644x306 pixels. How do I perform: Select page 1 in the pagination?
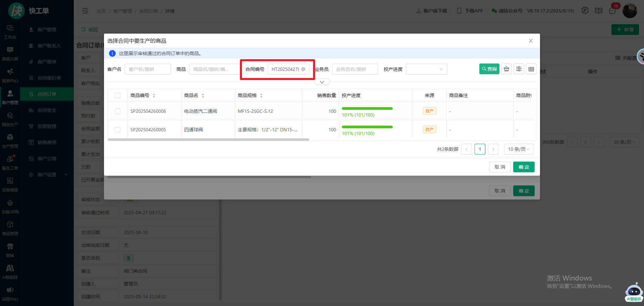pyautogui.click(x=480, y=149)
